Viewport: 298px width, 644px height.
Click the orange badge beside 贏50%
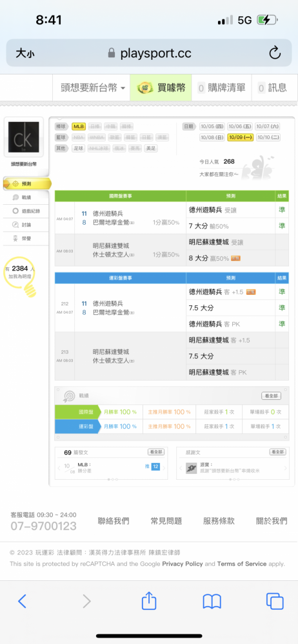(x=236, y=258)
